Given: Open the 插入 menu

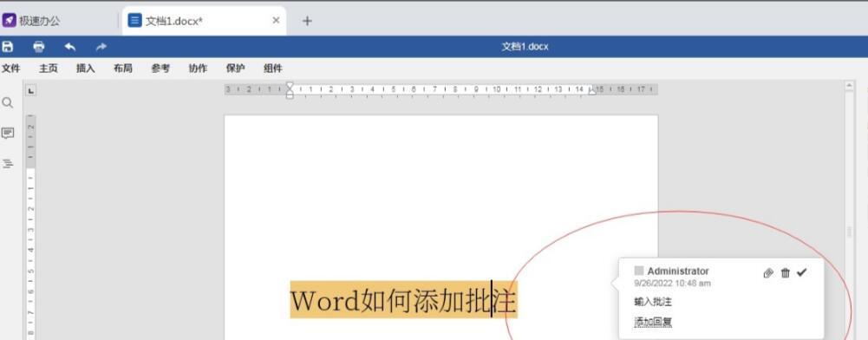Looking at the screenshot, I should click(85, 69).
